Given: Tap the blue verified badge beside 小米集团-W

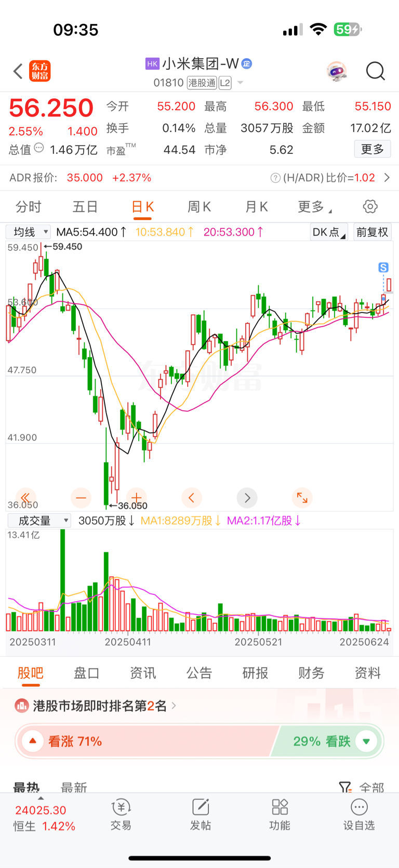Looking at the screenshot, I should 247,63.
